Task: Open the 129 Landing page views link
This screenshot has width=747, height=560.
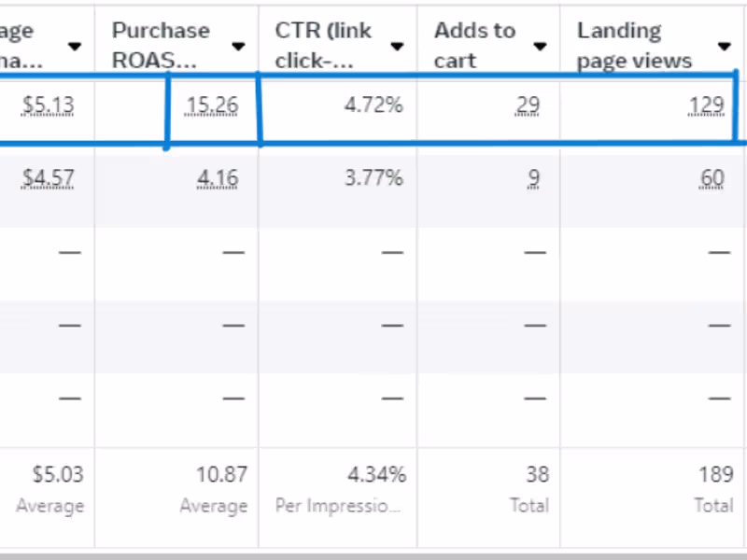Action: 707,105
